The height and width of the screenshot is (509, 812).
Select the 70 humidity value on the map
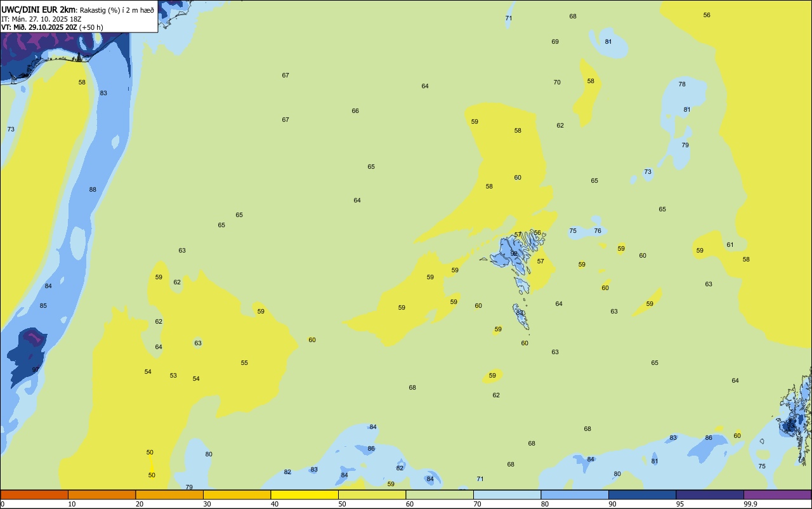(557, 83)
